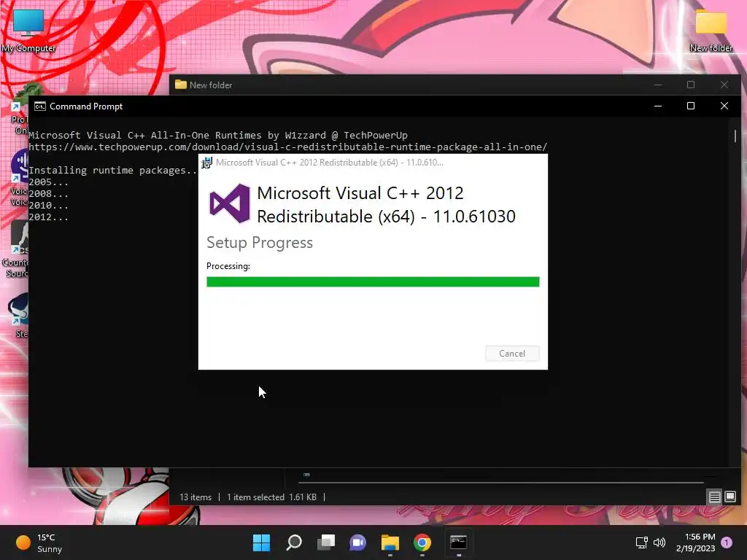The image size is (747, 560).
Task: Maximize the New folder explorer window
Action: 691,85
